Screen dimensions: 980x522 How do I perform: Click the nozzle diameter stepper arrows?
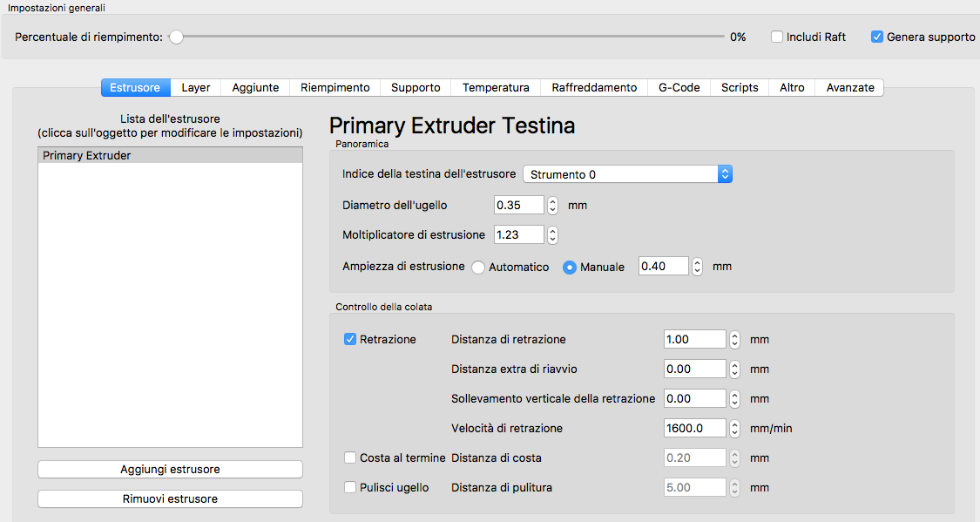(552, 206)
